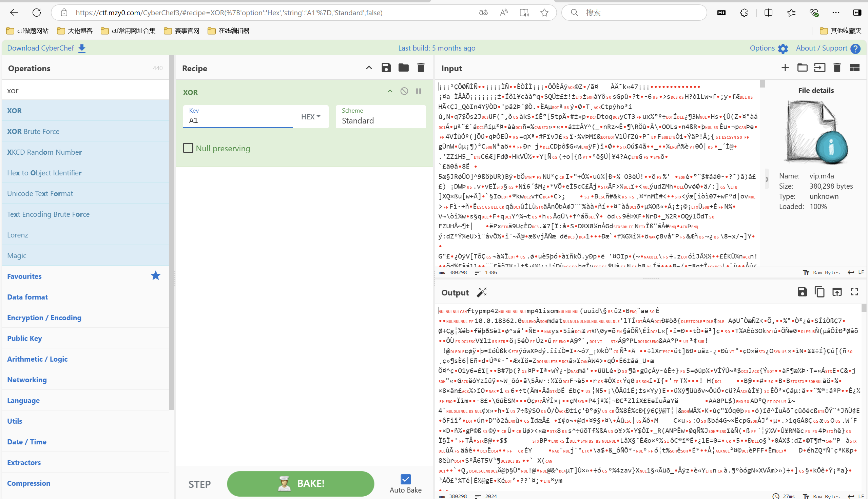868x499 pixels.
Task: Change the input LF end-of-line setting
Action: (856, 272)
